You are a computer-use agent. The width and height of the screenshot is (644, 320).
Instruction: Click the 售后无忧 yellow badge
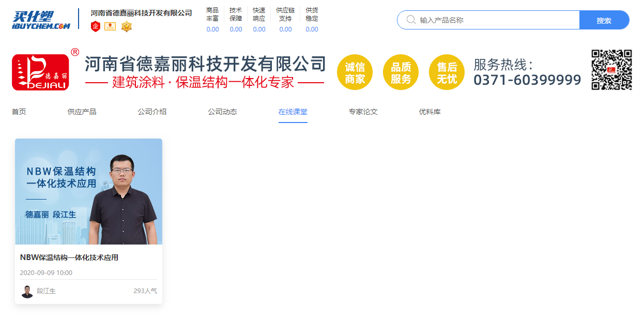point(447,72)
